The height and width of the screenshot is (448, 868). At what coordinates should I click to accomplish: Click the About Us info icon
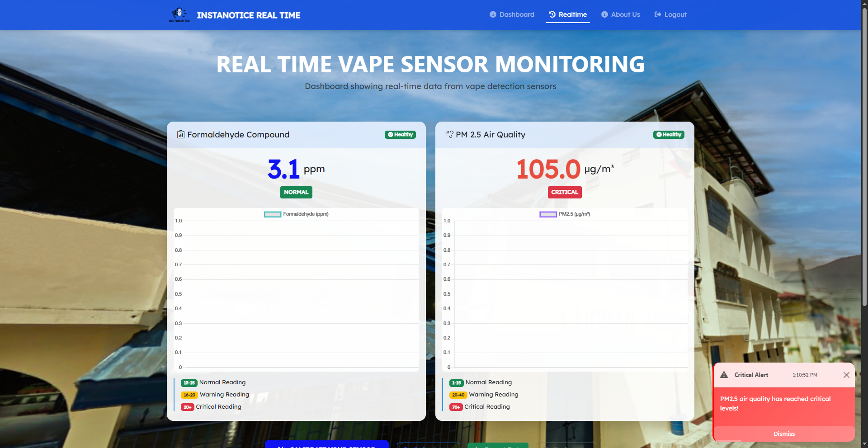coord(604,14)
